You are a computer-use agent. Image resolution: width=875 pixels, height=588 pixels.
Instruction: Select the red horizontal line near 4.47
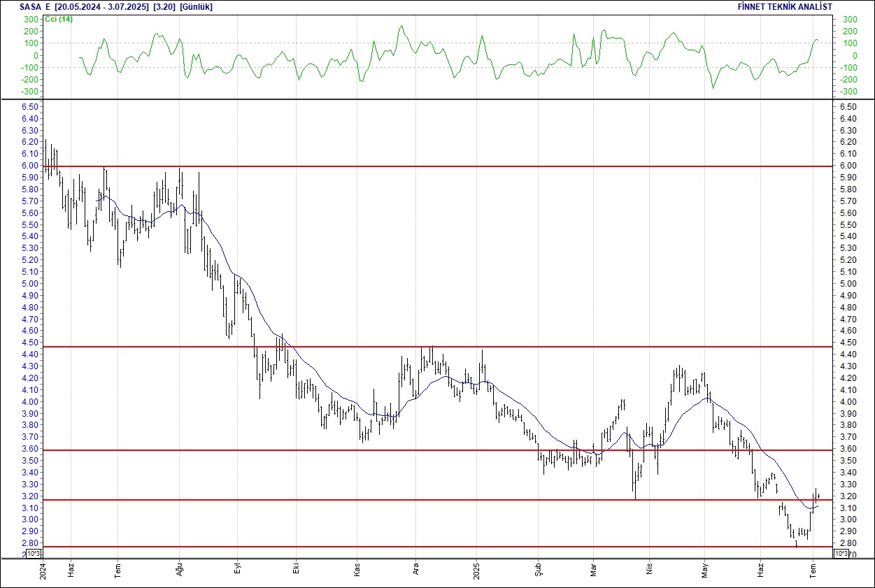[437, 347]
